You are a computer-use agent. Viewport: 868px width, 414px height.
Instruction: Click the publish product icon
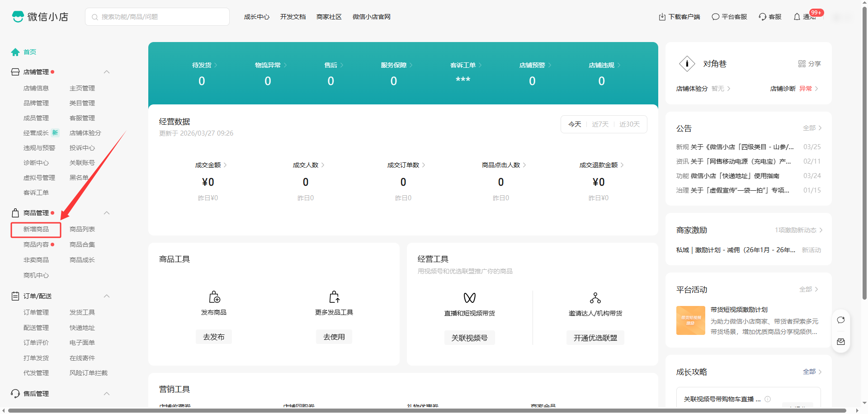[214, 297]
